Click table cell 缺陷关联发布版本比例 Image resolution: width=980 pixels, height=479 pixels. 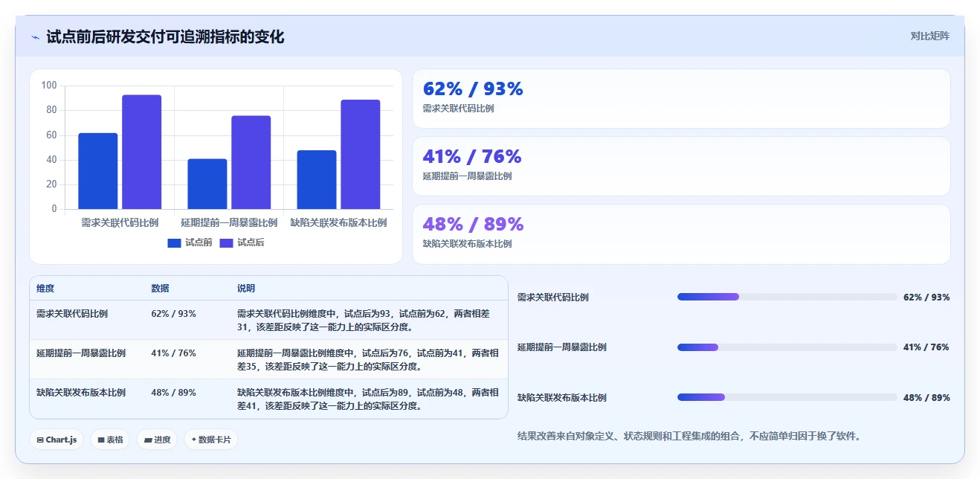[81, 393]
